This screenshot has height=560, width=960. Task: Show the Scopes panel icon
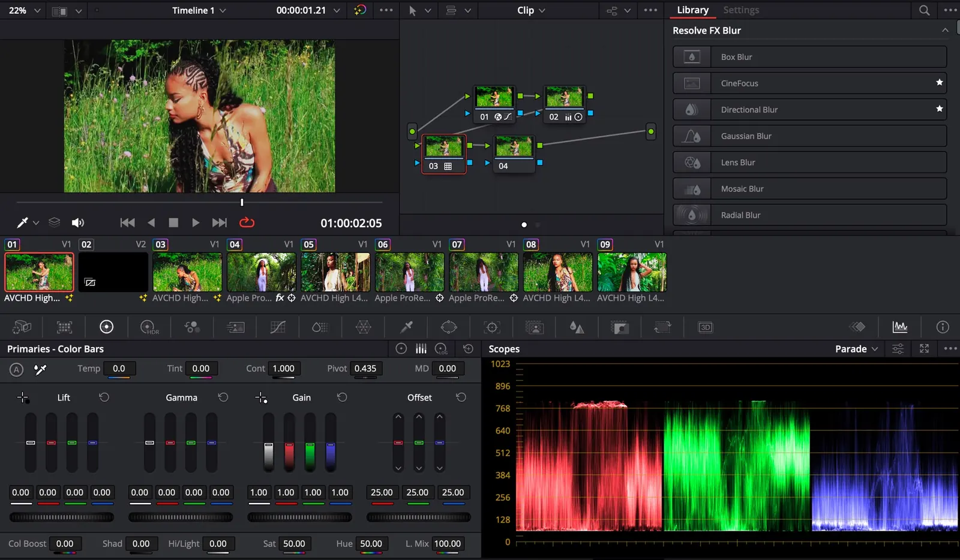pyautogui.click(x=900, y=327)
